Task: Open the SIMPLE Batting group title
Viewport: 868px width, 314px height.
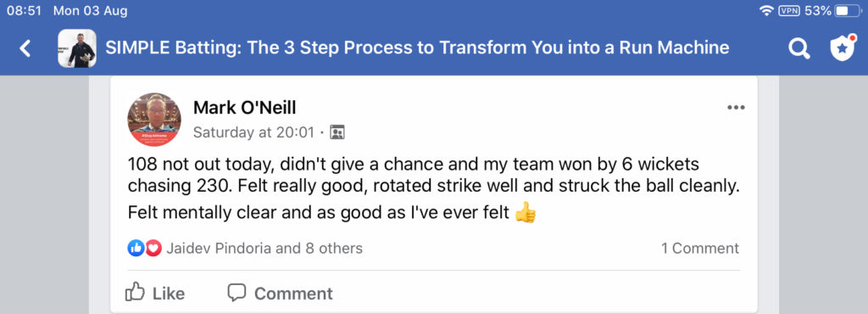Action: [417, 48]
